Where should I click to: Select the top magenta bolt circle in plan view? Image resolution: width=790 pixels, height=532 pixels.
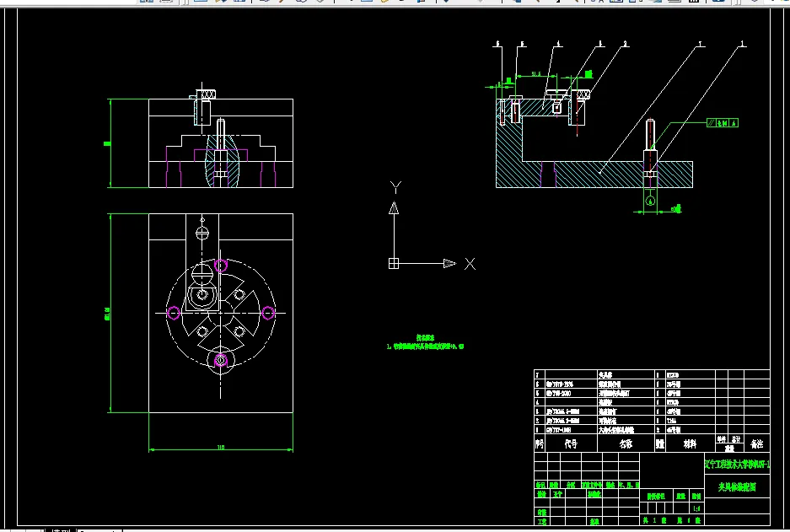pos(221,265)
